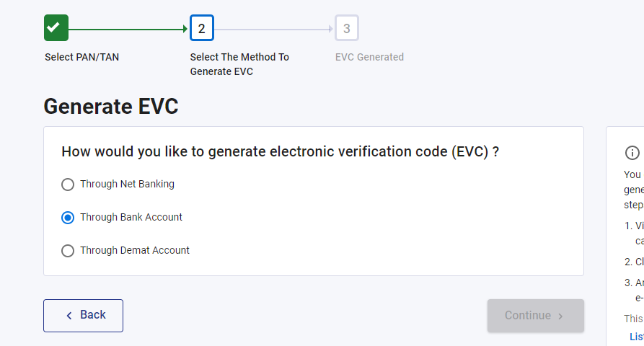
Task: Click the right chevron beside Continue
Action: (x=561, y=316)
